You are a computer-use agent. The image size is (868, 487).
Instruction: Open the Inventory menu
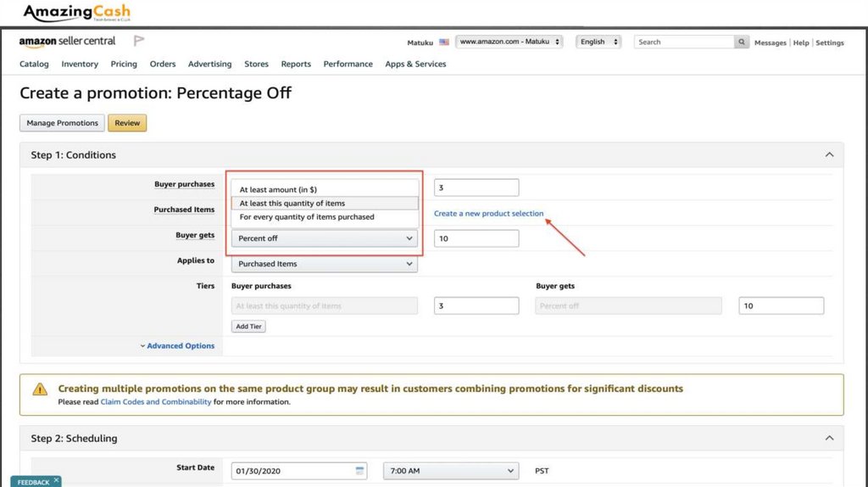coord(80,64)
